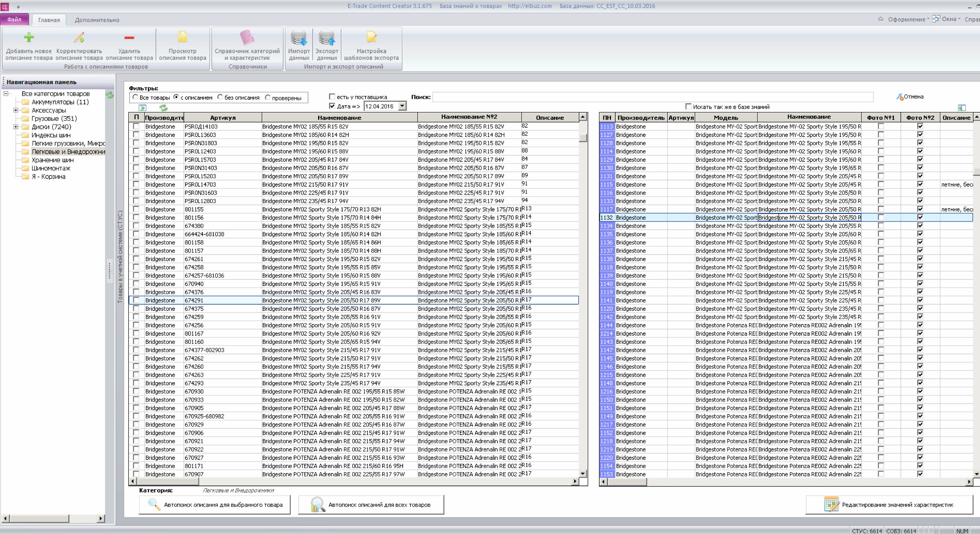Click the Поиск search input field
This screenshot has height=534, width=980.
(x=653, y=97)
